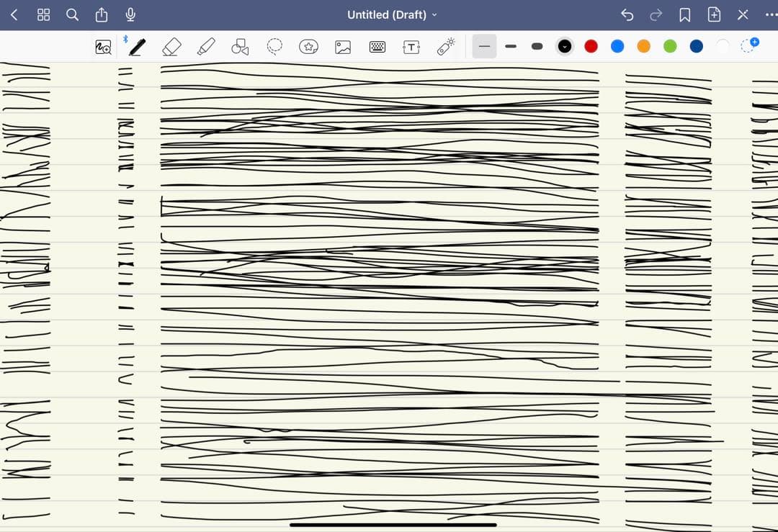The height and width of the screenshot is (532, 778).
Task: Select the medium stroke width
Action: point(511,46)
